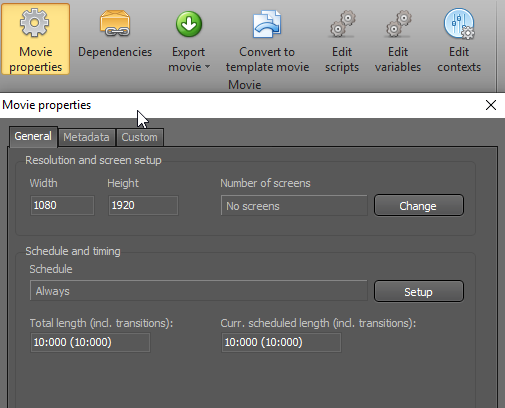505x408 pixels.
Task: Open Movie properties from the ribbon
Action: [x=36, y=39]
